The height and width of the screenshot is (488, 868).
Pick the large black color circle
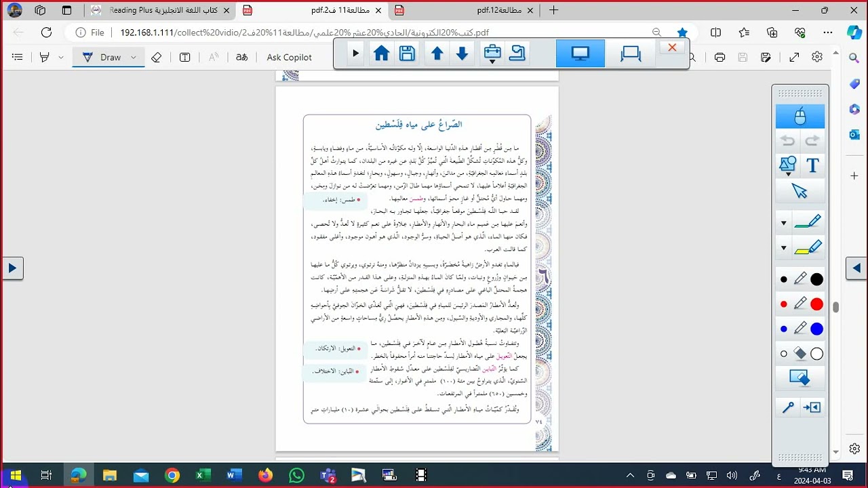(x=816, y=279)
